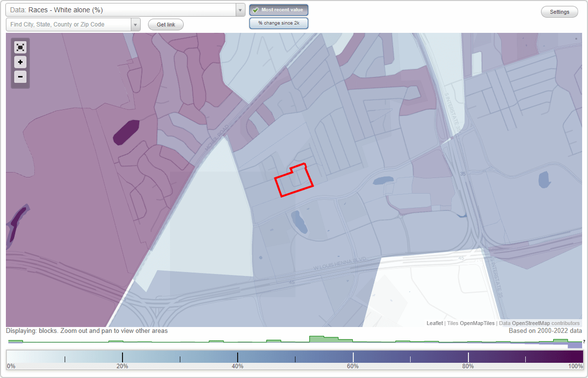588x378 pixels.
Task: Click the tallest green histogram bar
Action: coord(317,339)
